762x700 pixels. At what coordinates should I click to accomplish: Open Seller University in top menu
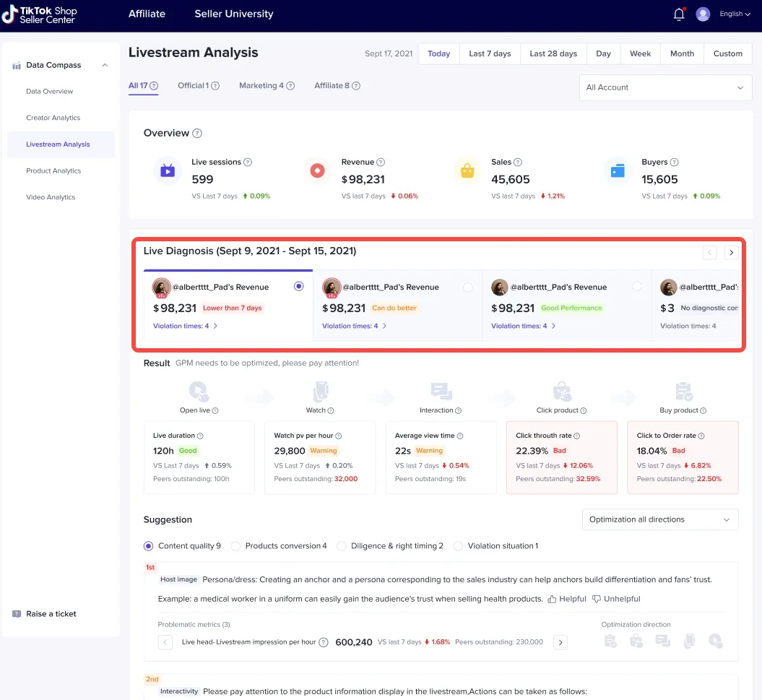click(233, 14)
